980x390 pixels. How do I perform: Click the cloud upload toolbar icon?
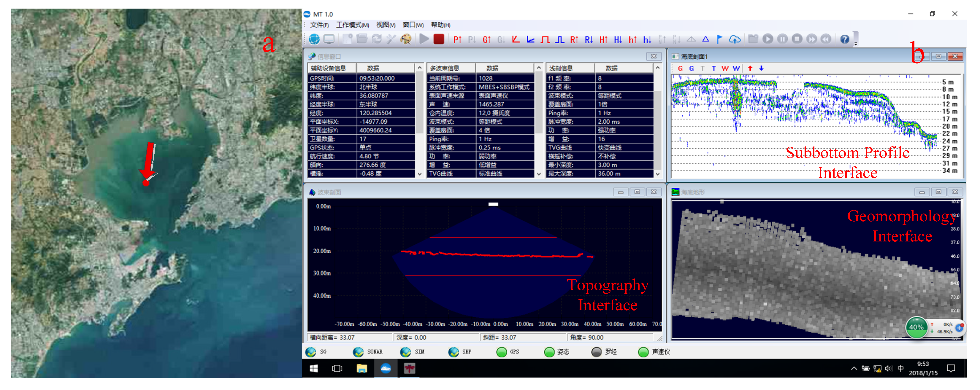735,39
